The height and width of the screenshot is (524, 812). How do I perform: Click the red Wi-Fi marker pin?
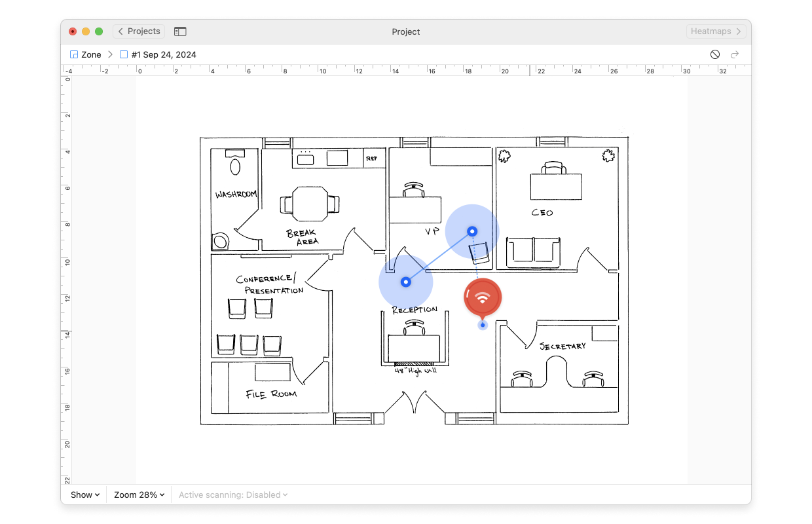click(x=483, y=298)
